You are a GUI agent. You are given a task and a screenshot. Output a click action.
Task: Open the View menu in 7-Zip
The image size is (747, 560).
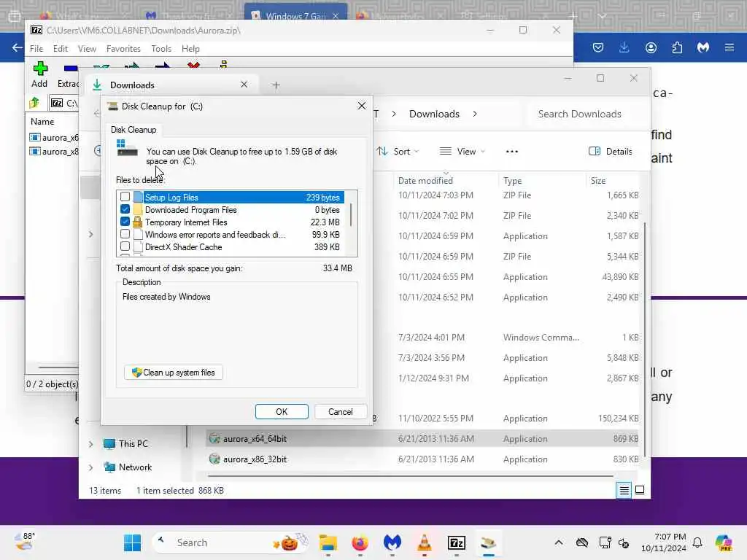pos(87,49)
